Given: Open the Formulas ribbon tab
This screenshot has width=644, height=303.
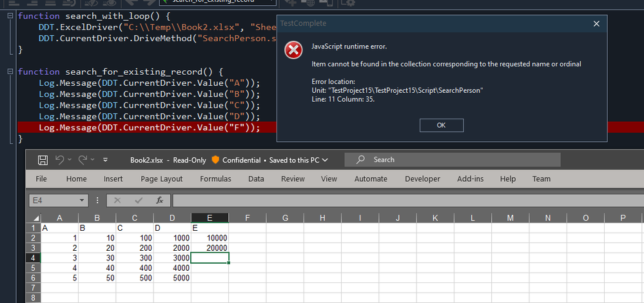Looking at the screenshot, I should click(x=215, y=179).
